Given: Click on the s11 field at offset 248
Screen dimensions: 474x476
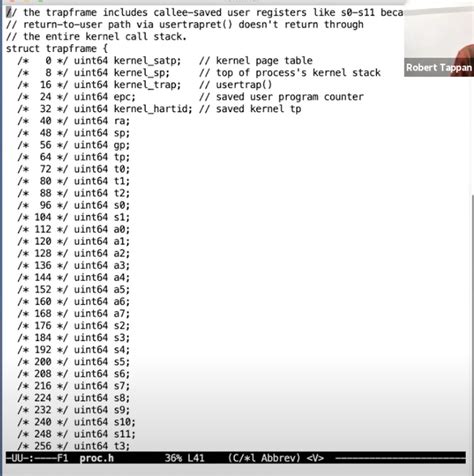Looking at the screenshot, I should point(124,434).
